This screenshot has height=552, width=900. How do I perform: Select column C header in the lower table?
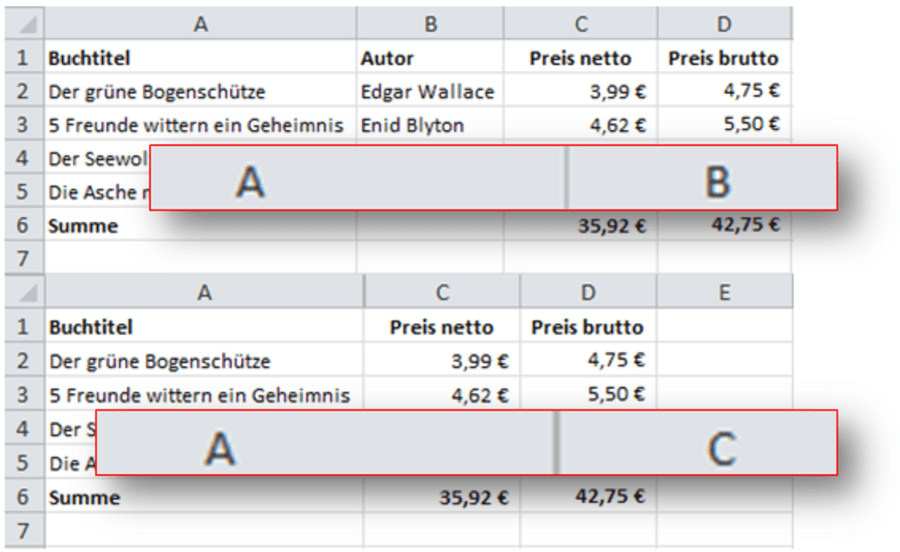442,292
